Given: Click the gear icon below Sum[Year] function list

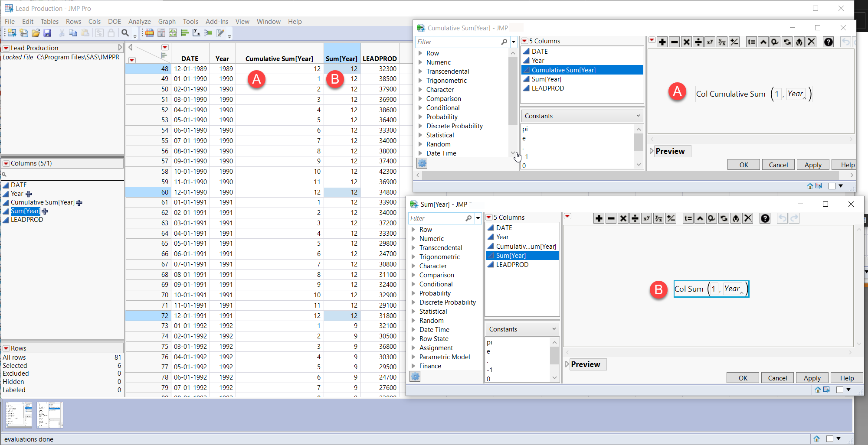Looking at the screenshot, I should (415, 377).
